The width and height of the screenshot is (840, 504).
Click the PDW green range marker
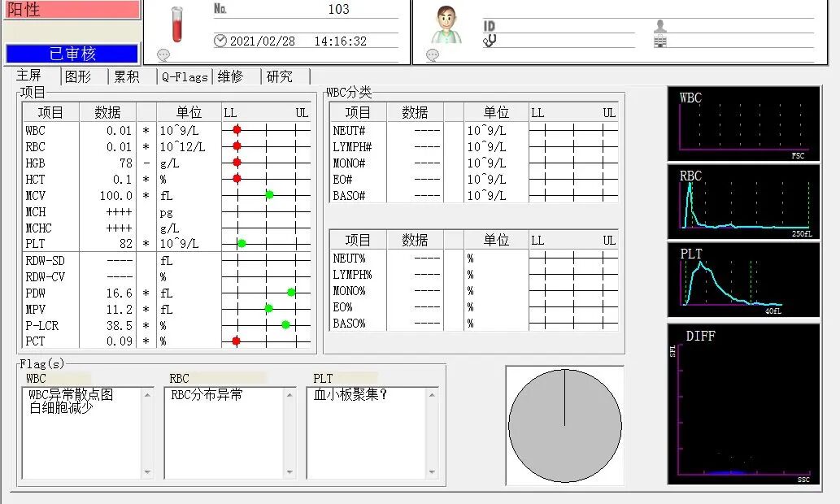(291, 293)
